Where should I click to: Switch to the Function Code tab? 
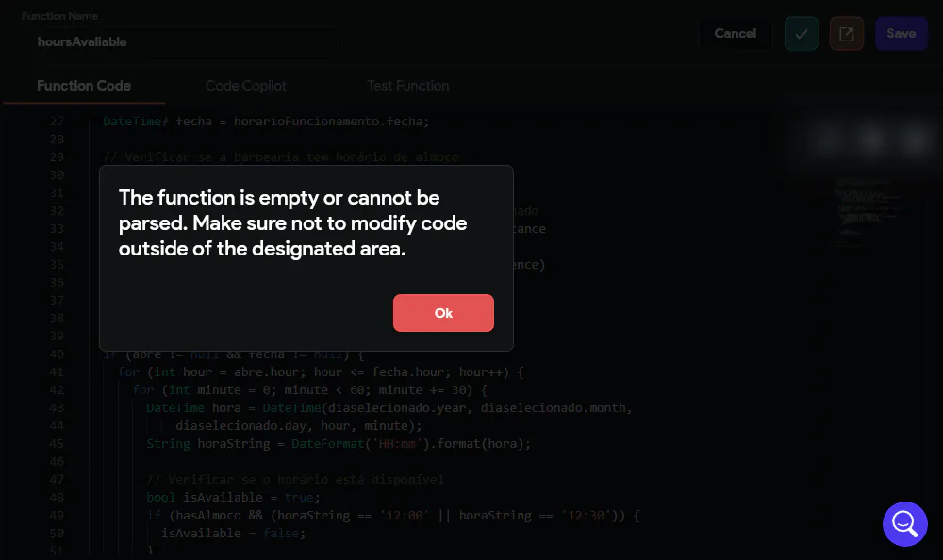(84, 86)
